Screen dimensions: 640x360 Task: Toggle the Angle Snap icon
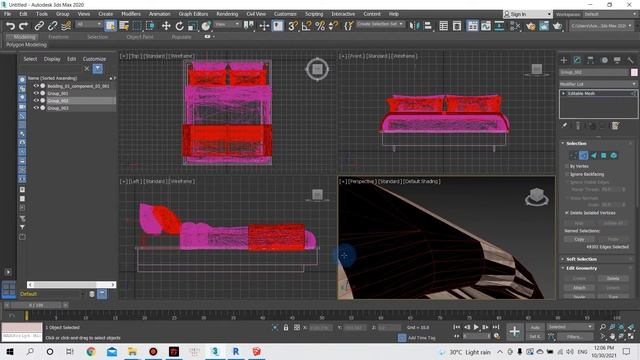point(306,26)
